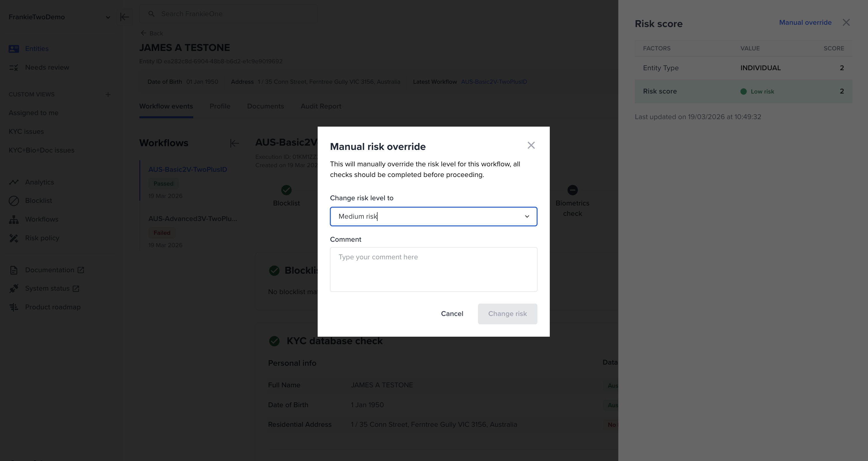Click the Comment text area
The height and width of the screenshot is (461, 868).
(433, 269)
